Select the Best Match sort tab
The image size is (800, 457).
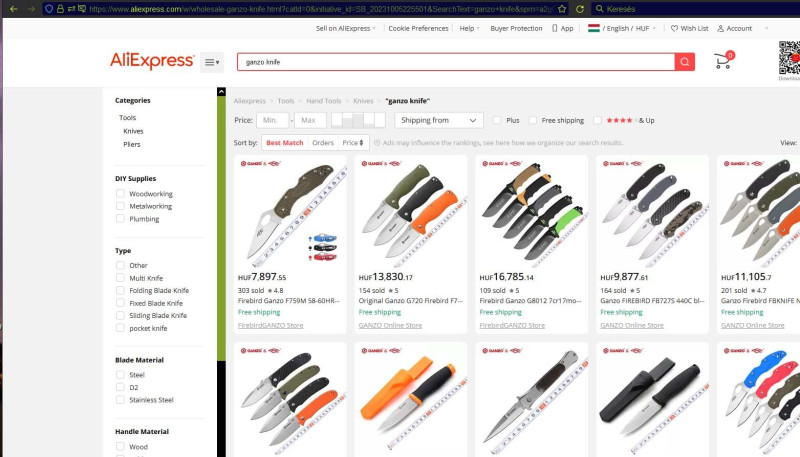click(x=285, y=143)
